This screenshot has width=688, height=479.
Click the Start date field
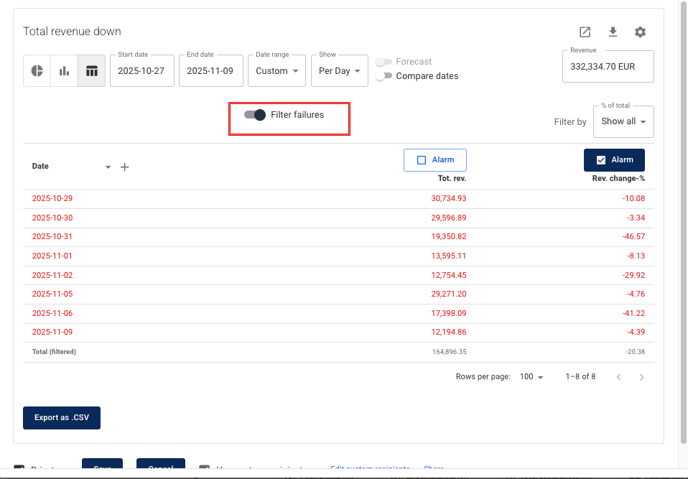click(142, 71)
